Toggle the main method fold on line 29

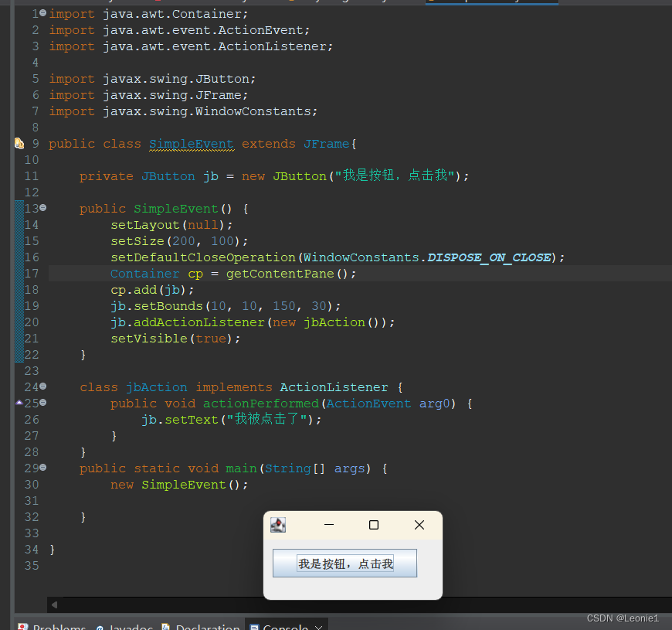click(x=42, y=468)
